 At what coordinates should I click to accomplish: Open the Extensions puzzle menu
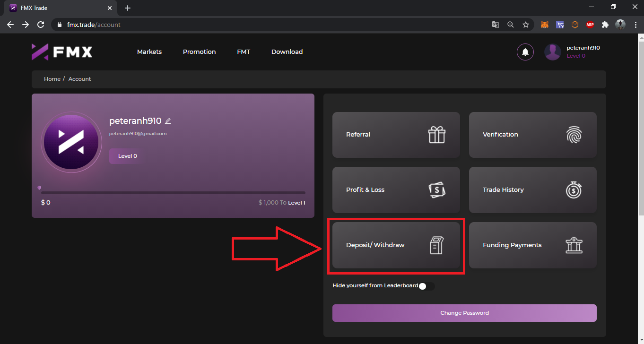tap(605, 25)
